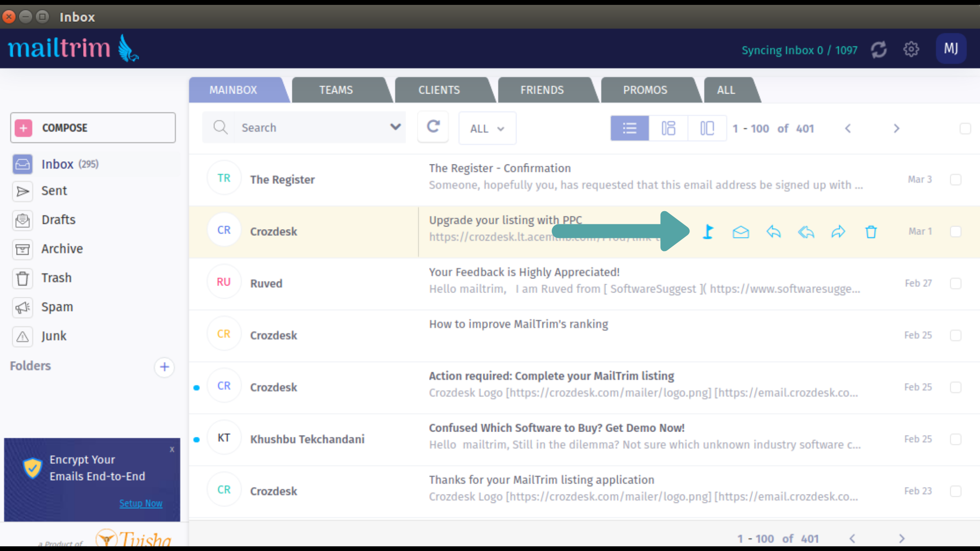
Task: Check the select-all box in the toolbar
Action: click(x=965, y=129)
